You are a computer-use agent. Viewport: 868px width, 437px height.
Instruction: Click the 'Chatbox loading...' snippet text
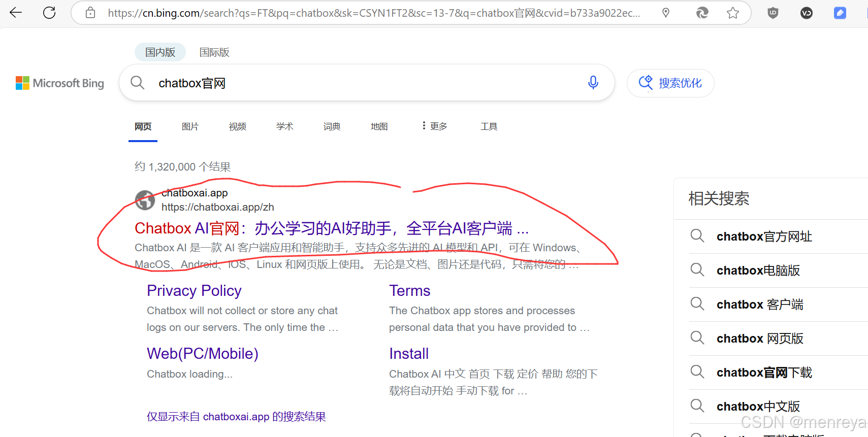coord(189,374)
